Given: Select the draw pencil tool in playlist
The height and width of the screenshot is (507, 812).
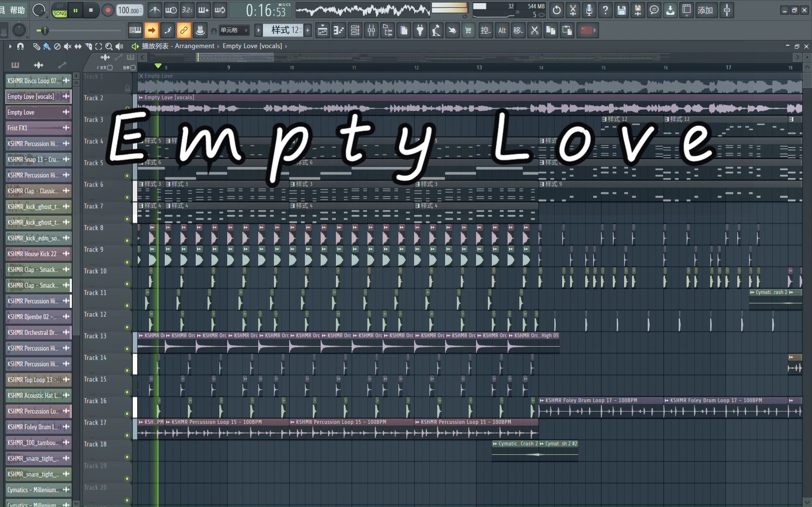Looking at the screenshot, I should click(36, 46).
